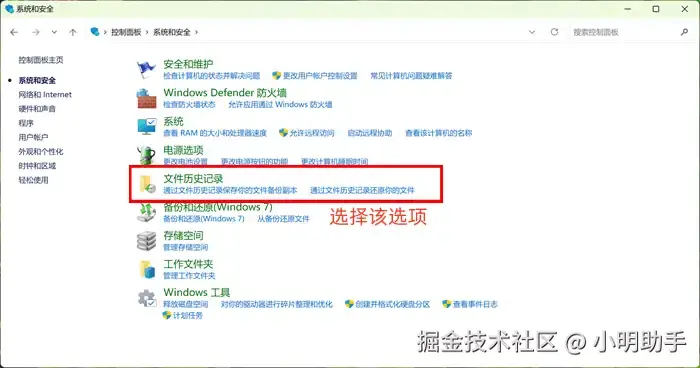Expand the address bar history dropdown
This screenshot has height=368, width=700.
(x=532, y=32)
